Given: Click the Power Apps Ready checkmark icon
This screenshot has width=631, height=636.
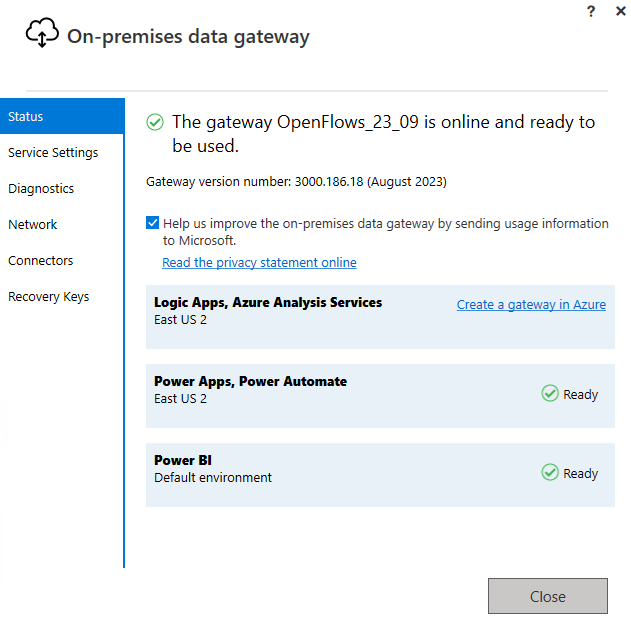Looking at the screenshot, I should click(550, 394).
